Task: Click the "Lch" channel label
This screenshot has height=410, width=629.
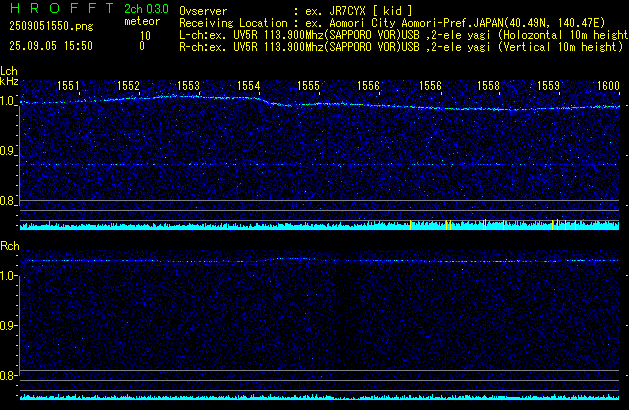Action: [9, 71]
